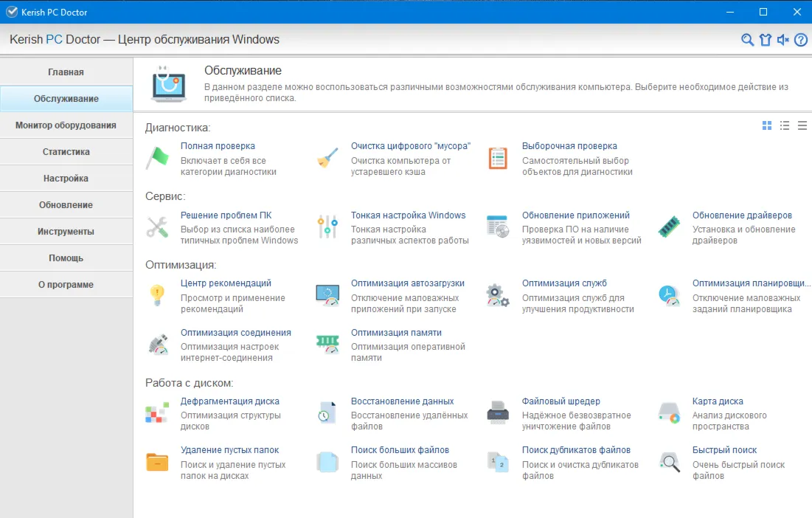Open help question mark icon in header
Image resolution: width=812 pixels, height=518 pixels.
801,40
